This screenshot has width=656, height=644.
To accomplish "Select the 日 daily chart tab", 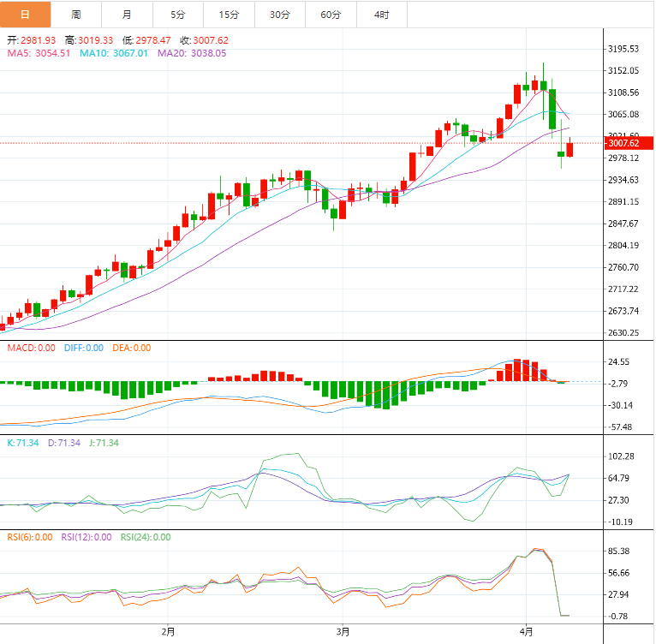I will tap(25, 15).
